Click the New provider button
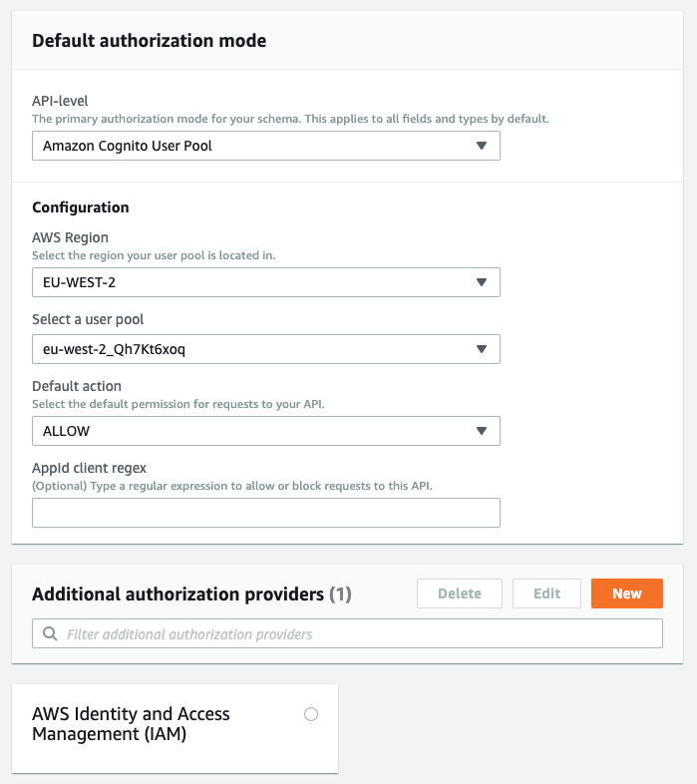 point(627,593)
